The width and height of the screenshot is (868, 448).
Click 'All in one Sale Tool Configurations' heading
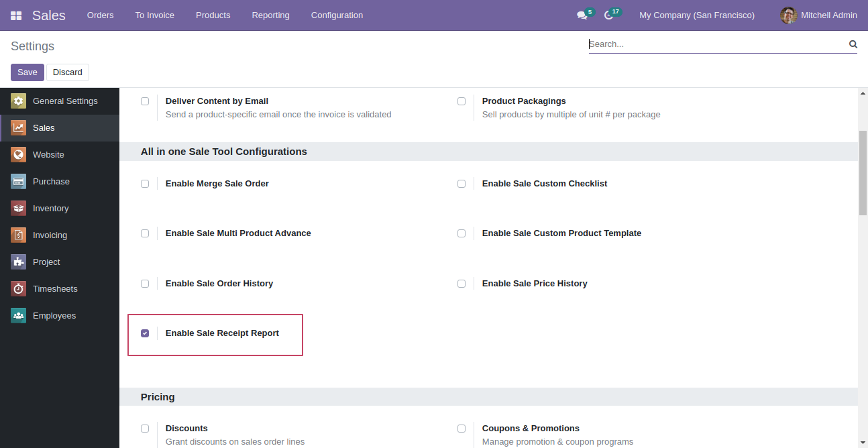[224, 152]
